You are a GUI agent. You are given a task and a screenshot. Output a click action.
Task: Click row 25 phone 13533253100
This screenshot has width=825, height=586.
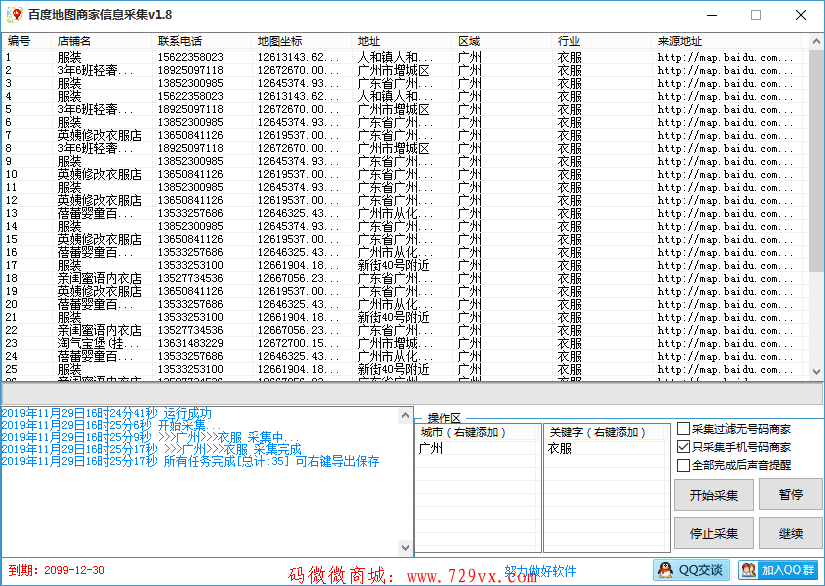click(190, 369)
